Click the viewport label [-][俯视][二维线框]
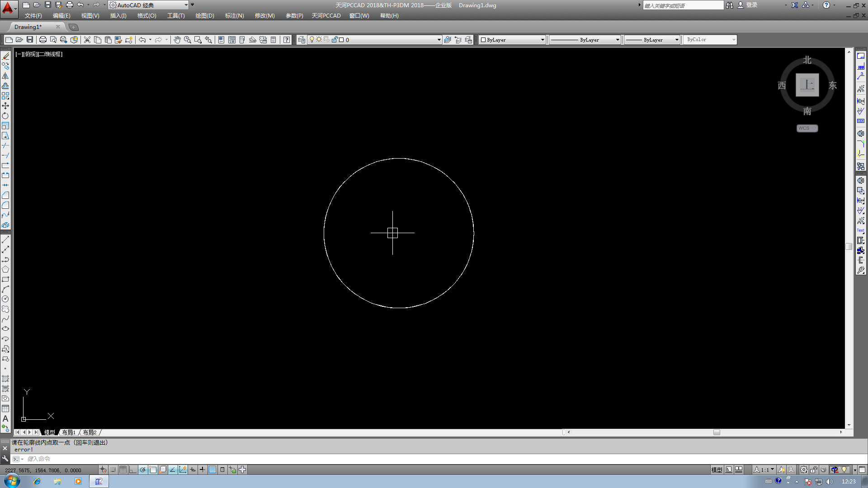The height and width of the screenshot is (488, 868). [39, 54]
